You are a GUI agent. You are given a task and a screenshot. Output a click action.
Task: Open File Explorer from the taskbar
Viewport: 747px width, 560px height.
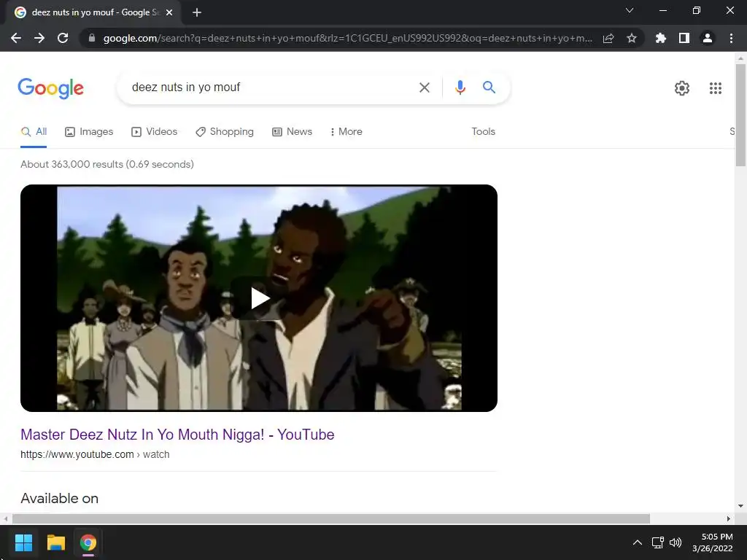(x=55, y=542)
